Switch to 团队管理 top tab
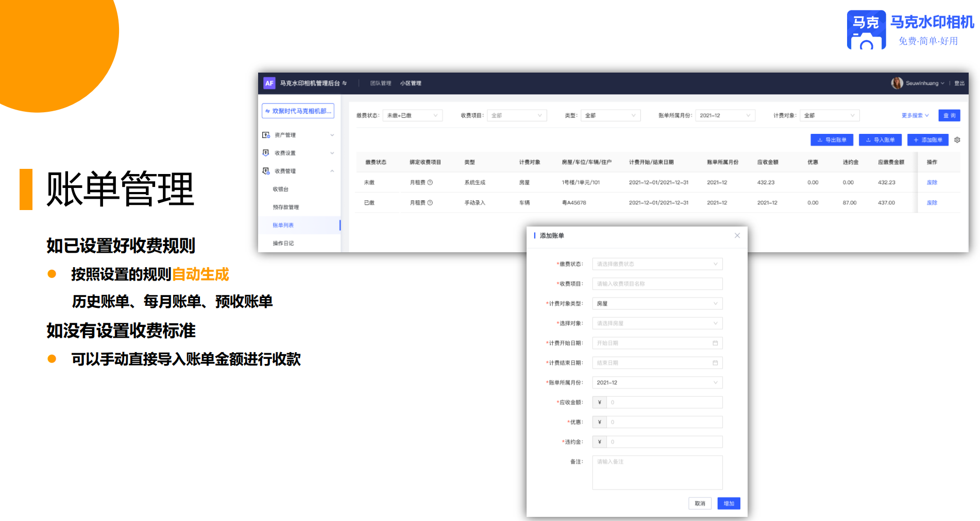Viewport: 980px width, 521px height. click(381, 83)
